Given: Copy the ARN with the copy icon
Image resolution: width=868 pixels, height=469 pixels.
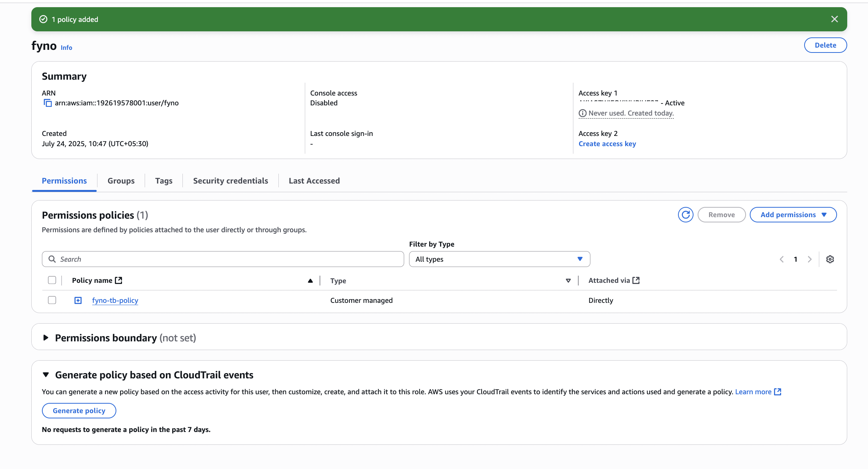Looking at the screenshot, I should 48,103.
